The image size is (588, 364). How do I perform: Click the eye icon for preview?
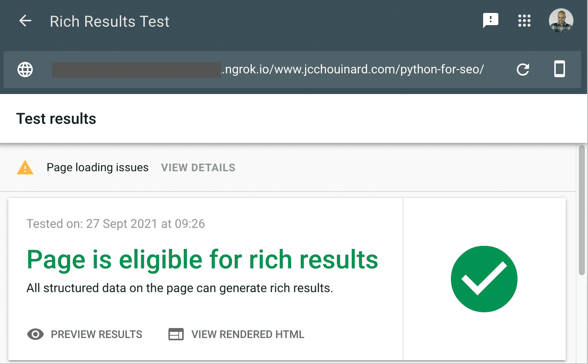click(x=35, y=335)
